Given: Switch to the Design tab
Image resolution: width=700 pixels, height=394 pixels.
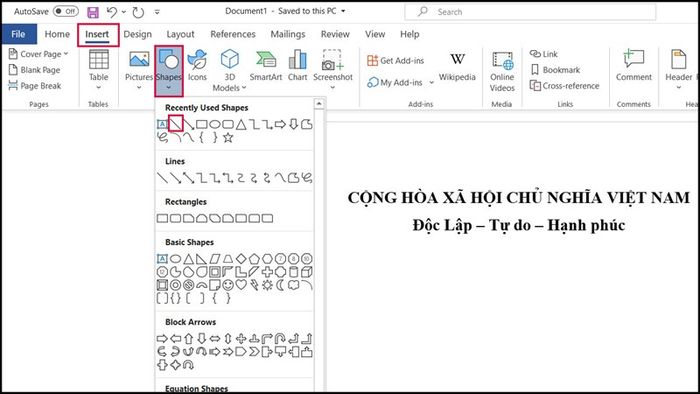Looking at the screenshot, I should [138, 34].
